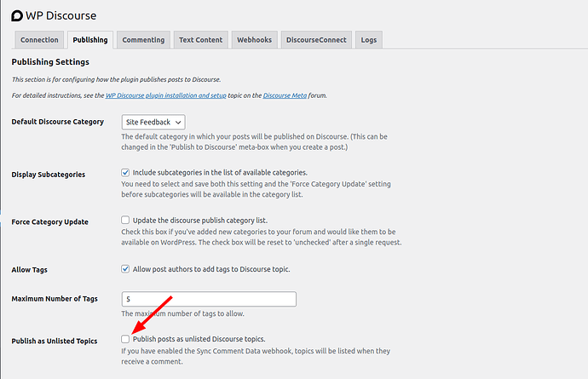The image size is (588, 379).
Task: Click 'Allow post authors to add tags' label text
Action: [211, 269]
